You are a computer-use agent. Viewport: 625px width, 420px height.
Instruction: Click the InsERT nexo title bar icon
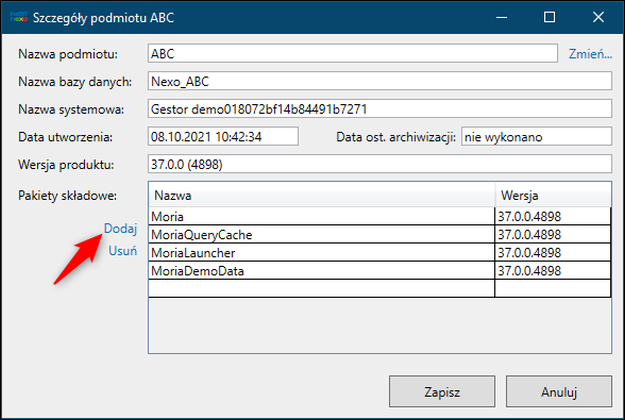click(19, 17)
